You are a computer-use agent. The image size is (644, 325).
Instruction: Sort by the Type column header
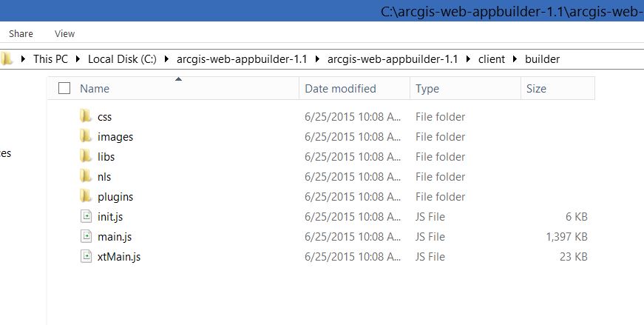(x=427, y=89)
